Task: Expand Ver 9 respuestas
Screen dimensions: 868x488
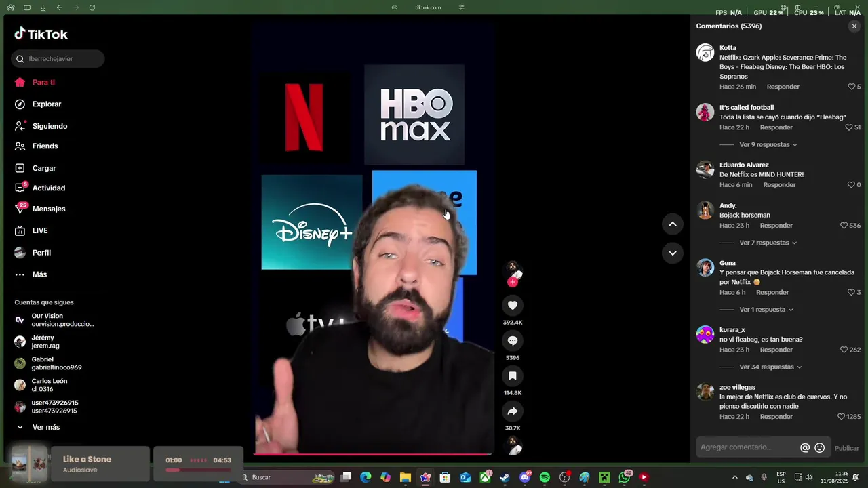Action: pyautogui.click(x=768, y=145)
